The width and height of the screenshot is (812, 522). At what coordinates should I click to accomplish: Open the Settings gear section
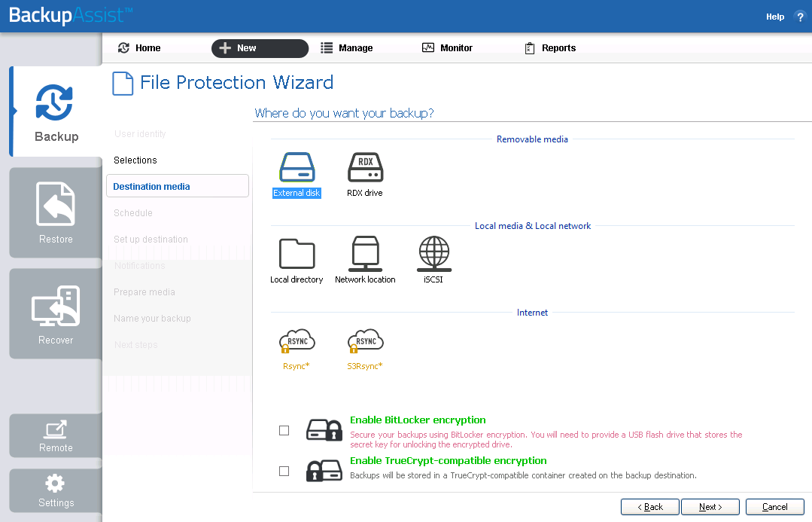pyautogui.click(x=56, y=491)
